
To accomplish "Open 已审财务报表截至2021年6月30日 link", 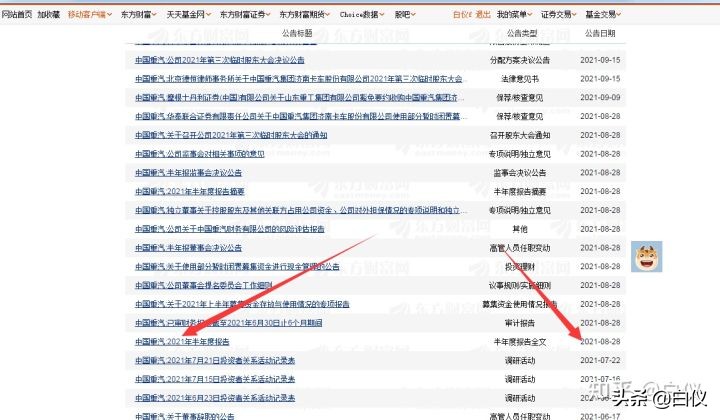I will [228, 323].
